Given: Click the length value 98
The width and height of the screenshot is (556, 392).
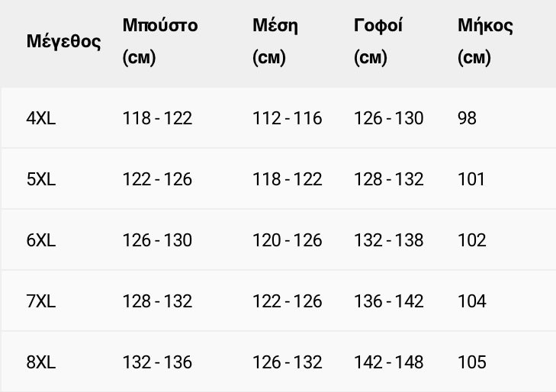Looking at the screenshot, I should pyautogui.click(x=467, y=118).
